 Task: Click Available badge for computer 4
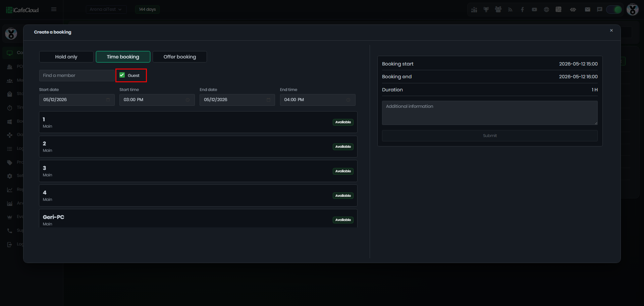(343, 196)
